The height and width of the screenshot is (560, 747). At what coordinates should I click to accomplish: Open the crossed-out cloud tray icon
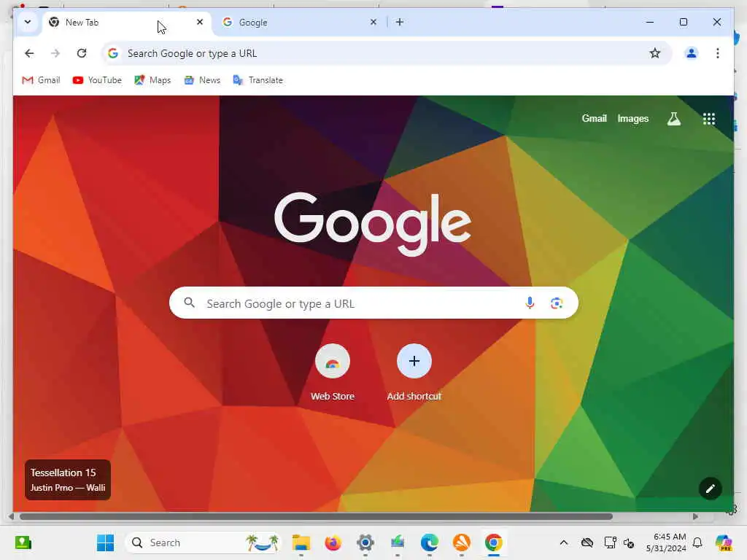point(587,542)
